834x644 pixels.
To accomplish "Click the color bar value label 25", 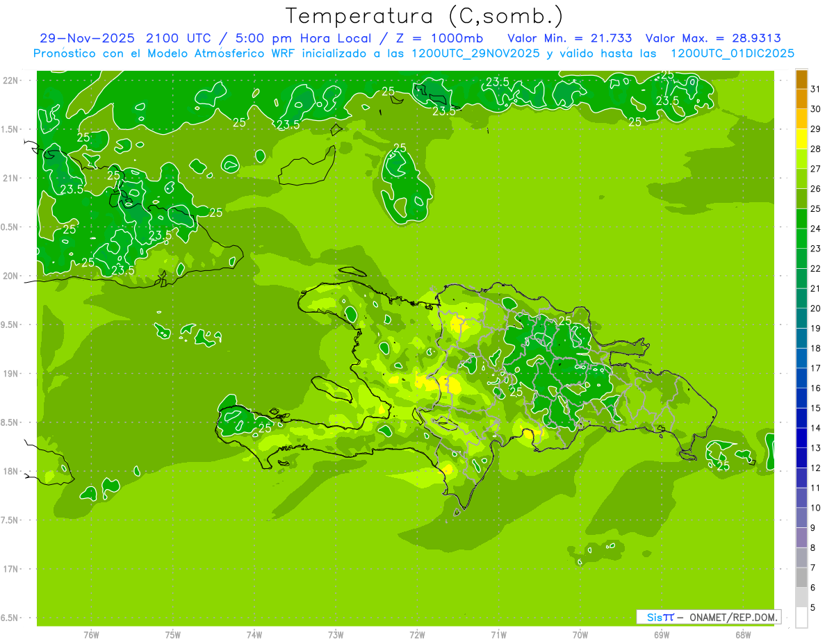I will 816,208.
